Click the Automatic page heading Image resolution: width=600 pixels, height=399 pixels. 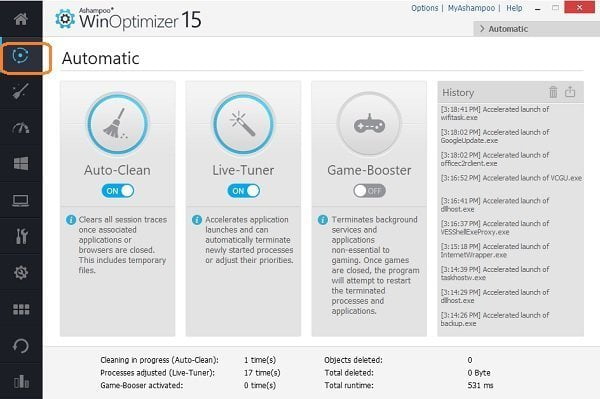tap(101, 59)
